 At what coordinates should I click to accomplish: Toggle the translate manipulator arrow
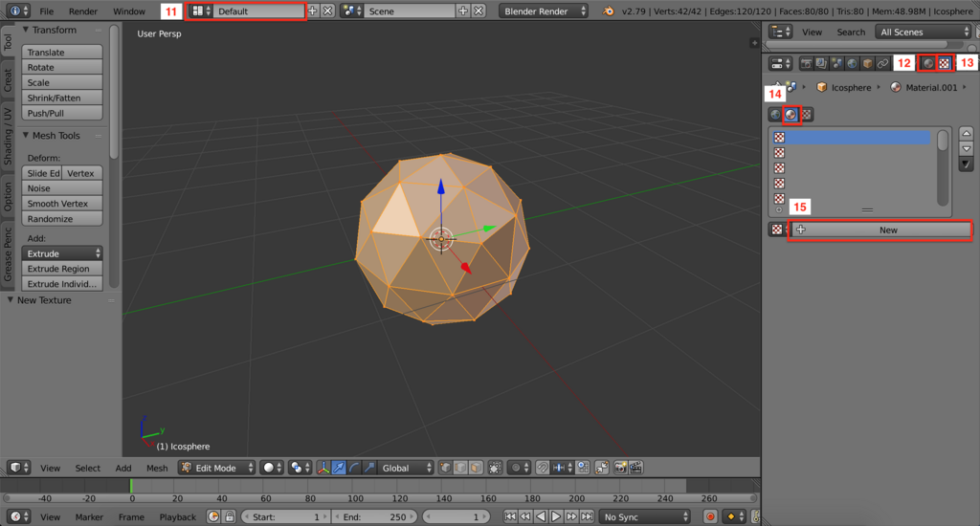point(339,468)
